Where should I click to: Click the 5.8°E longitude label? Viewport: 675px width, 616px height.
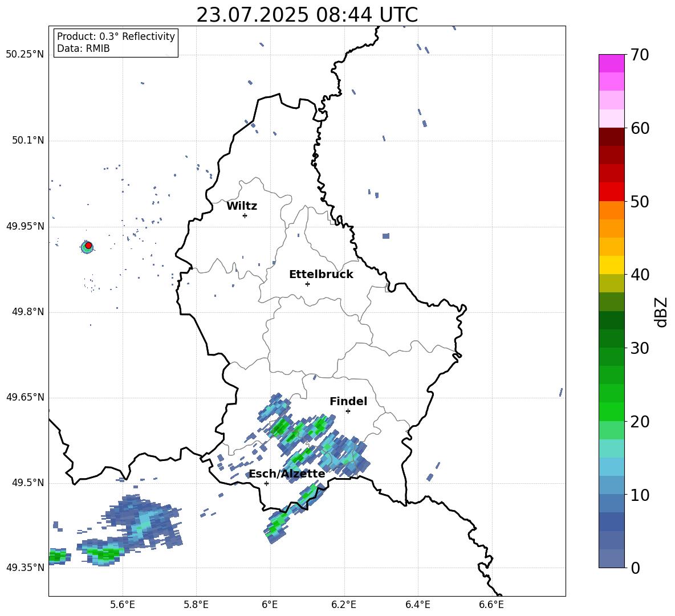point(196,605)
